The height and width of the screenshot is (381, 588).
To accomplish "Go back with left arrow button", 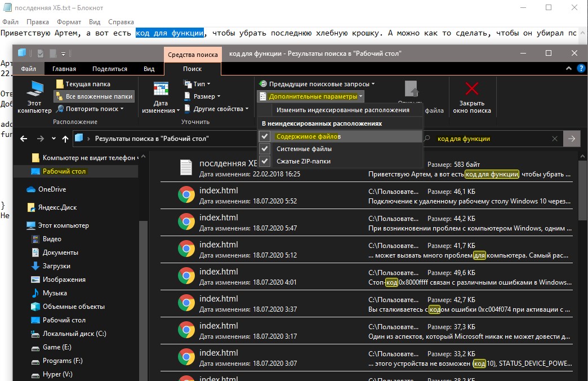I will 24,139.
